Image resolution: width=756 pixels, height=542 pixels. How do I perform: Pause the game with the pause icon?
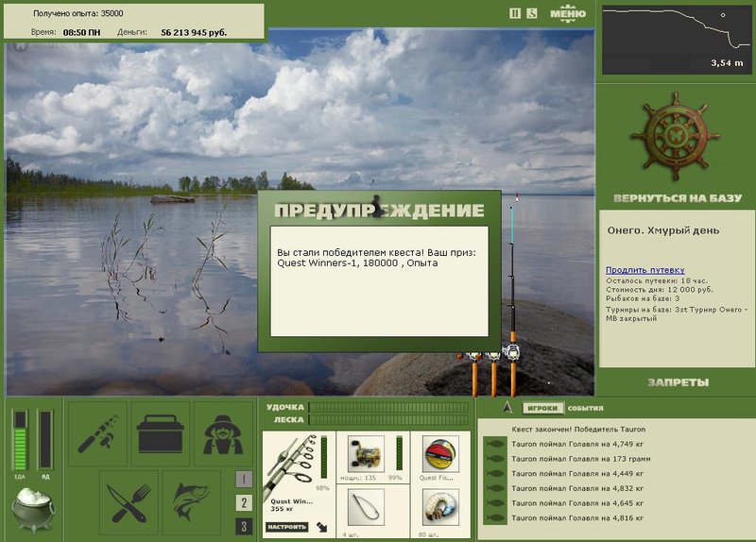pos(515,13)
